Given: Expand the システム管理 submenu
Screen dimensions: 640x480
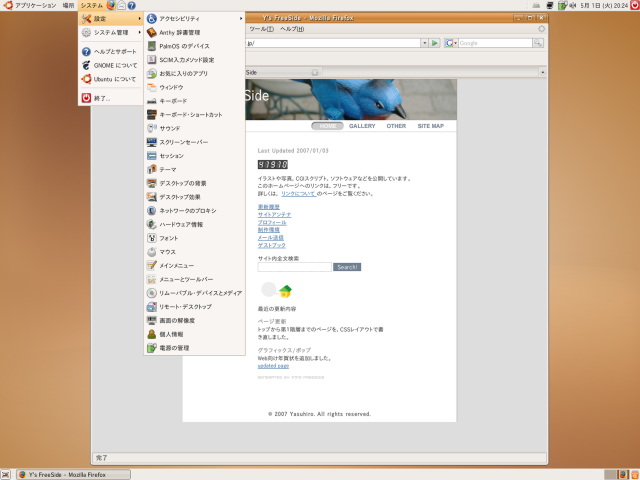Looking at the screenshot, I should point(110,32).
